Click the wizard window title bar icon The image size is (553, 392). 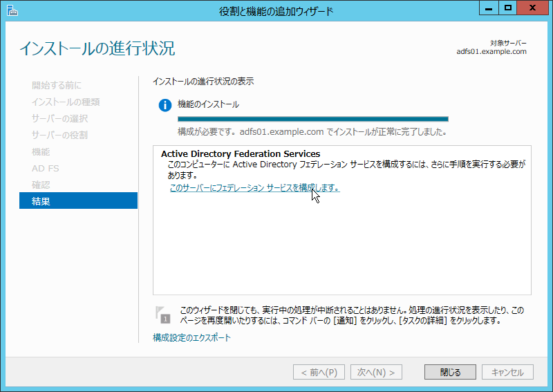pos(12,10)
